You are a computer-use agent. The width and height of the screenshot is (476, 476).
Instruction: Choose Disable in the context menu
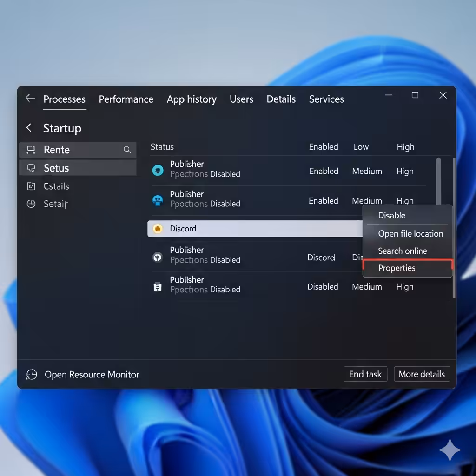point(407,215)
